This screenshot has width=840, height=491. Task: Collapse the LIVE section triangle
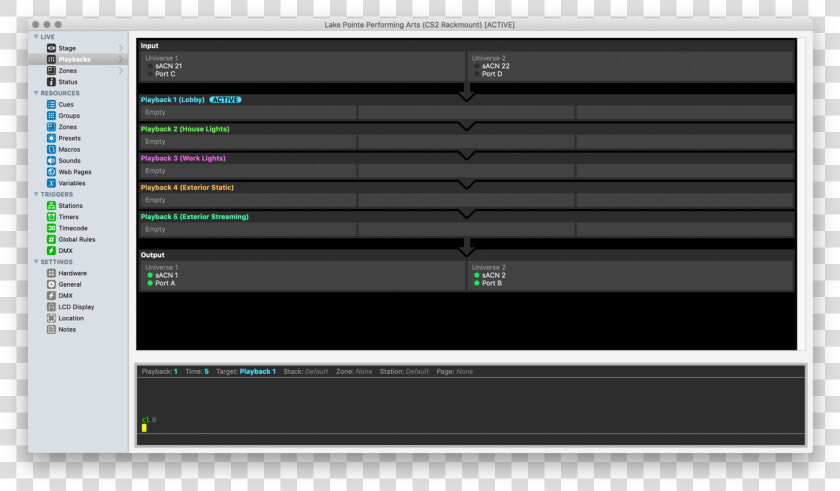tap(36, 37)
